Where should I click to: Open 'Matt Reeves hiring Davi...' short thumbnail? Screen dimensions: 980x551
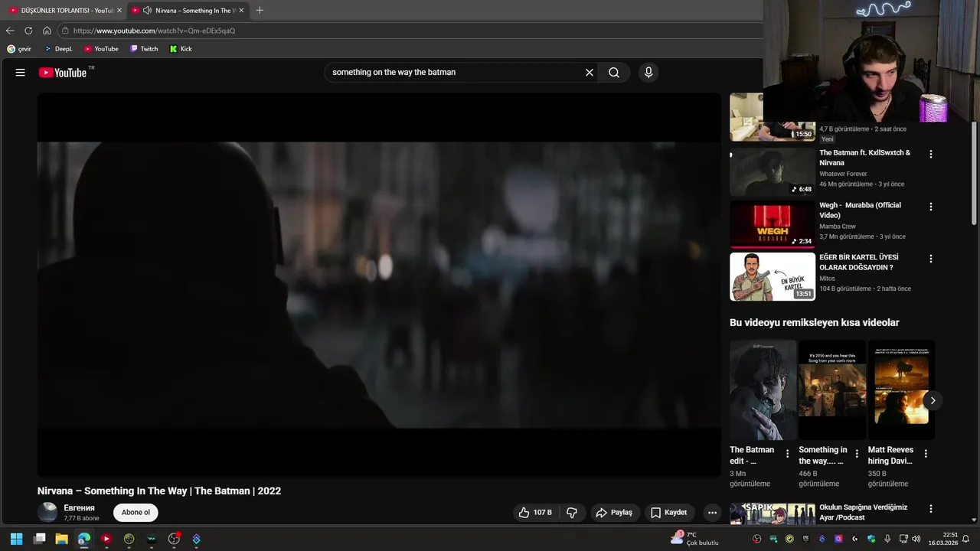[901, 390]
